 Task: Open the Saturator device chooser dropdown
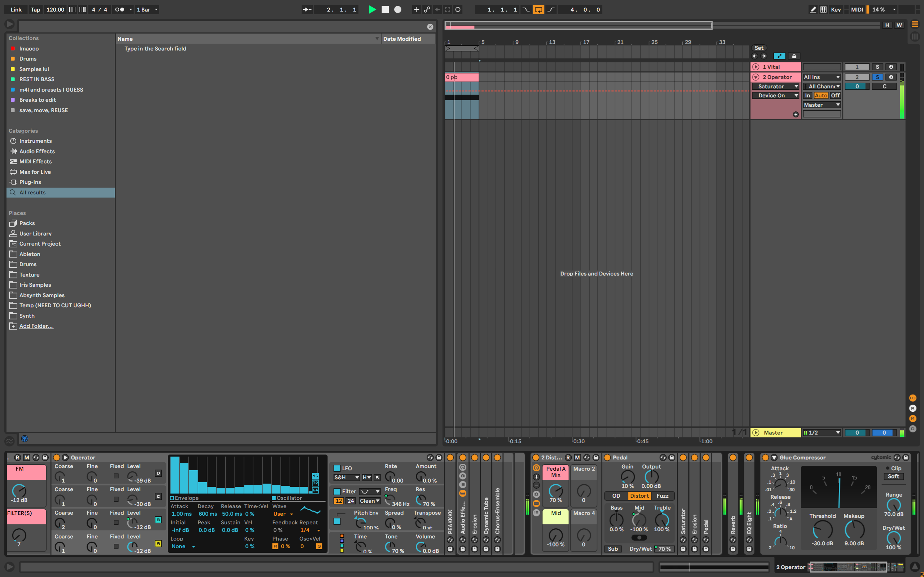click(775, 86)
